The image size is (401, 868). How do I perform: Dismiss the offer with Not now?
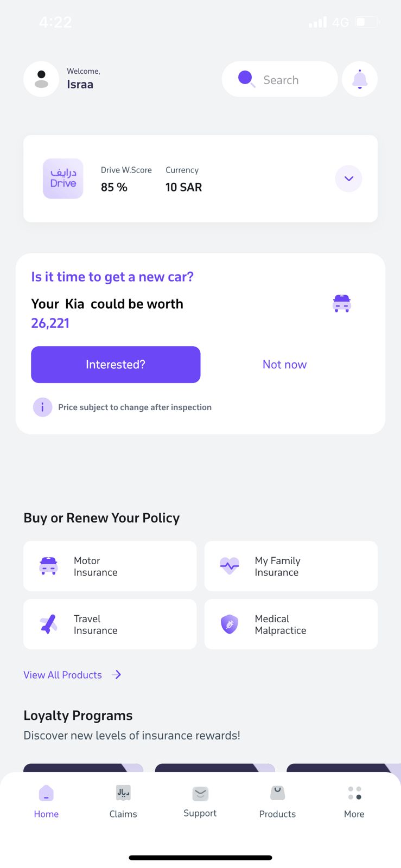point(284,365)
